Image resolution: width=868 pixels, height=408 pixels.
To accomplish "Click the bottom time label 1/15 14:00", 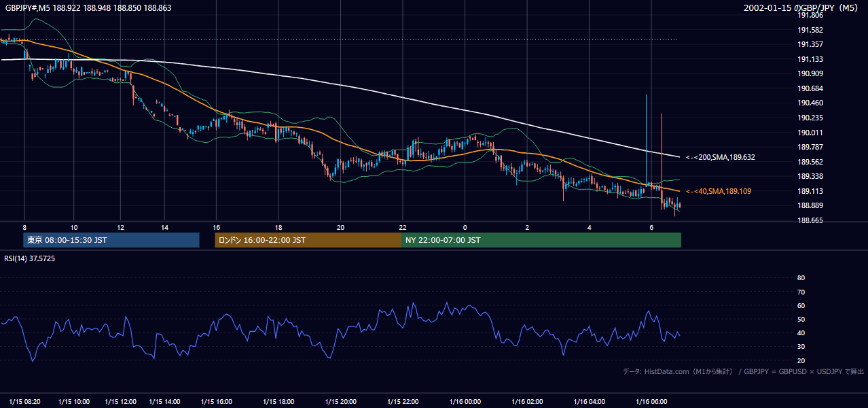I will [x=164, y=402].
